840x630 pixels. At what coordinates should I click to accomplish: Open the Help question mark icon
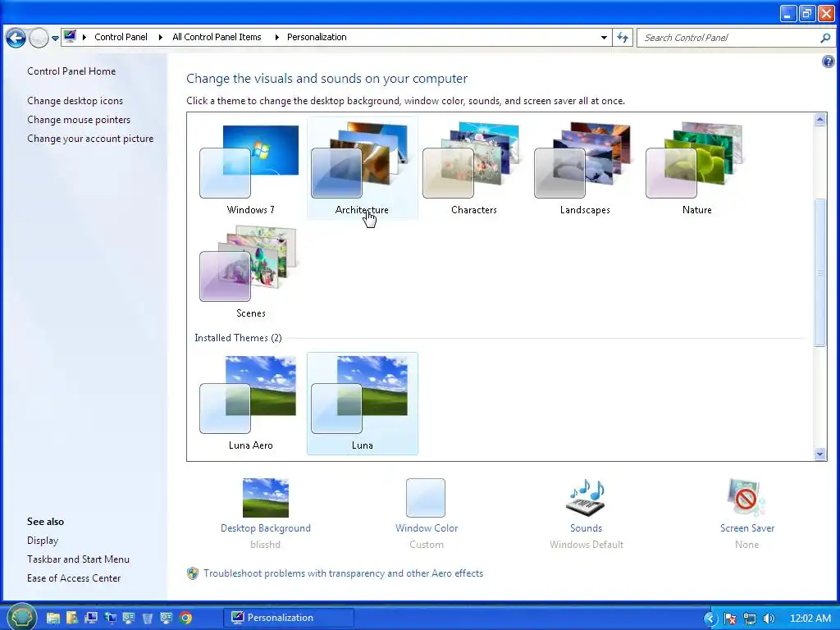pyautogui.click(x=829, y=62)
